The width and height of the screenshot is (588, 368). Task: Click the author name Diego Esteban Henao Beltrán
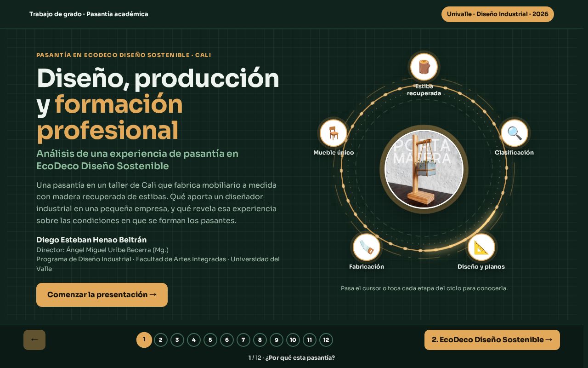91,240
